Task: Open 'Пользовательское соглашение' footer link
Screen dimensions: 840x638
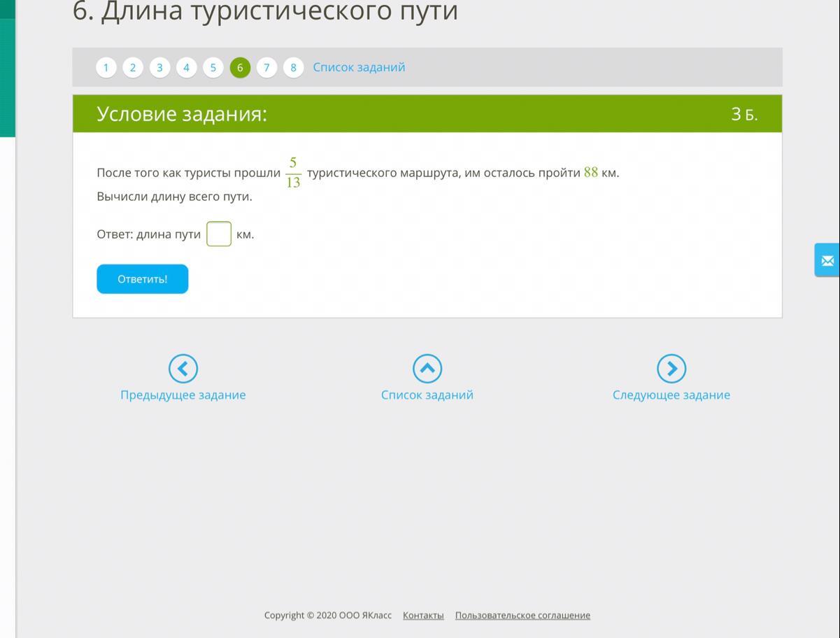Action: tap(522, 616)
